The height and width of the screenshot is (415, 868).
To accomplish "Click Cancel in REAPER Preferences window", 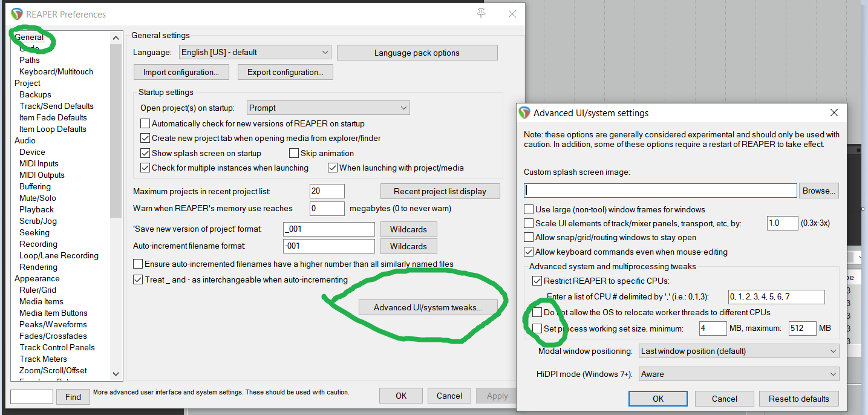I will (449, 396).
